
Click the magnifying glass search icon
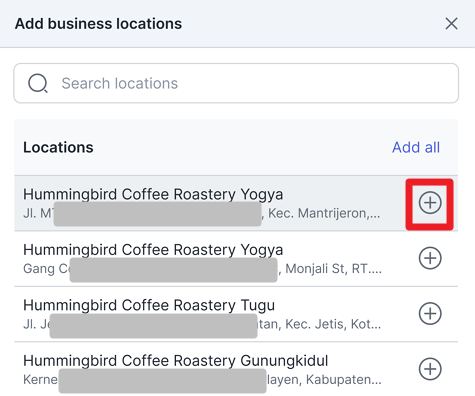point(38,83)
